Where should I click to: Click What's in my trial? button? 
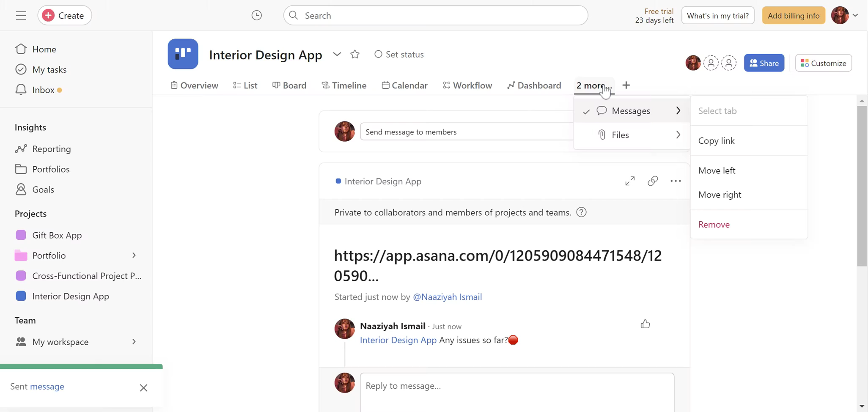coord(718,15)
